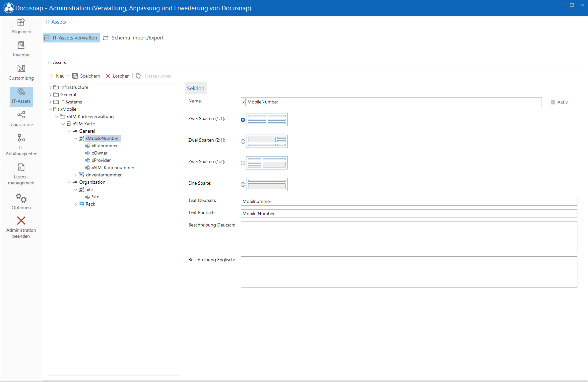Select xSIM-Kartennummer in the tree
Image resolution: width=588 pixels, height=382 pixels.
(x=113, y=167)
